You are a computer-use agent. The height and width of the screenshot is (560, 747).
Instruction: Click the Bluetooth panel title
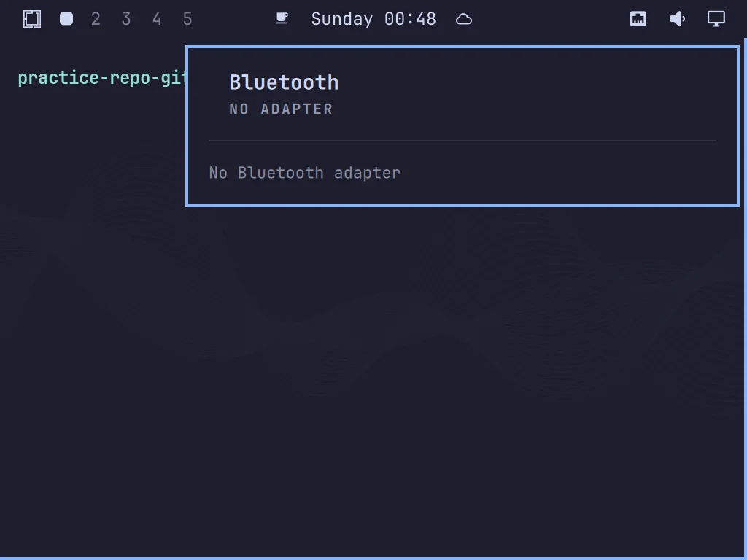point(284,82)
